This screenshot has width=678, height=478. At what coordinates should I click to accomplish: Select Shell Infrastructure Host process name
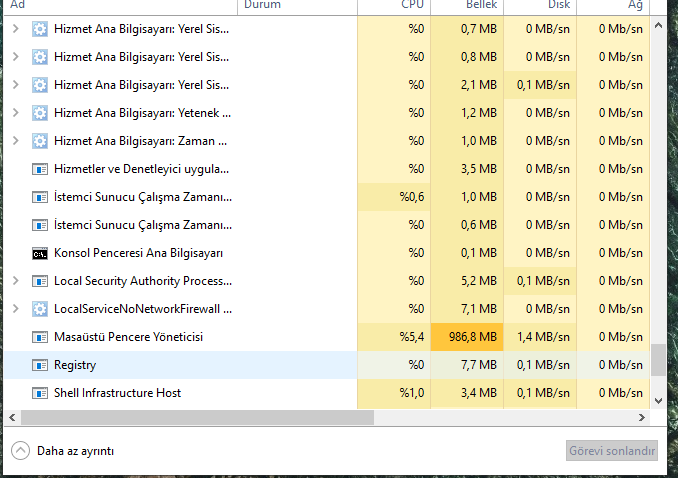point(117,393)
